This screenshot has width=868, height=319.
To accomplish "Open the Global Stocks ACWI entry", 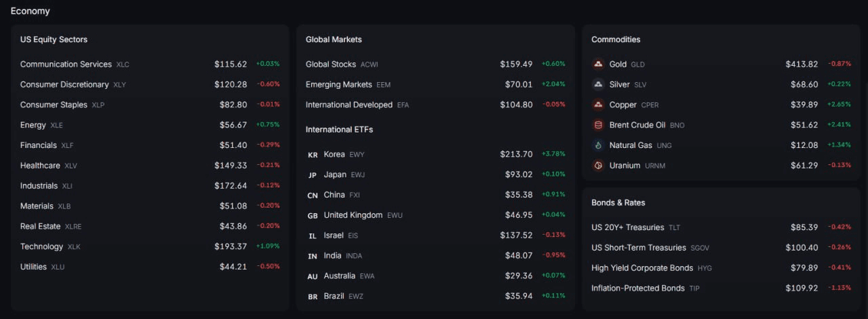I will [x=435, y=64].
